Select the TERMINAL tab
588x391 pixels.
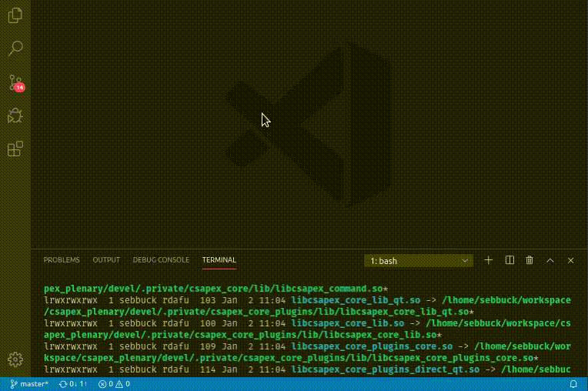pyautogui.click(x=219, y=260)
